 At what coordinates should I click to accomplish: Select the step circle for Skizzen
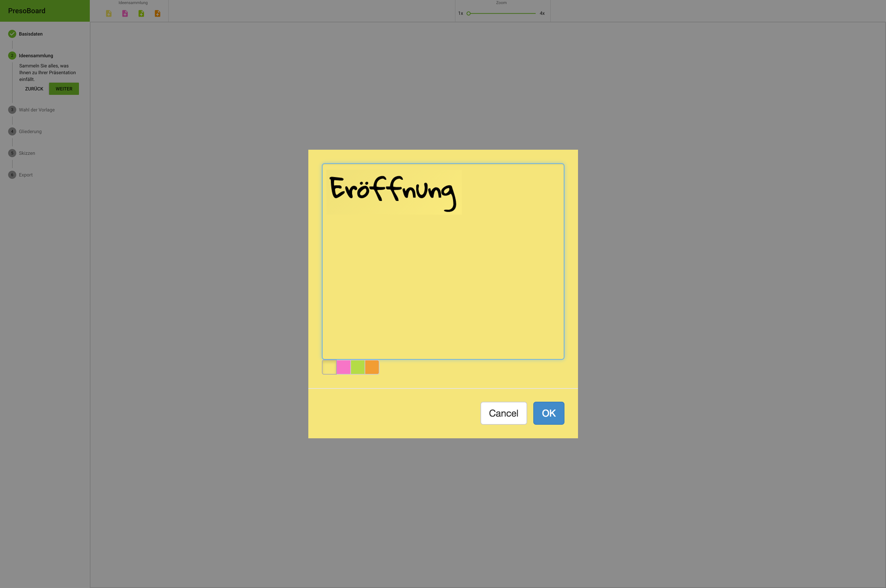13,153
